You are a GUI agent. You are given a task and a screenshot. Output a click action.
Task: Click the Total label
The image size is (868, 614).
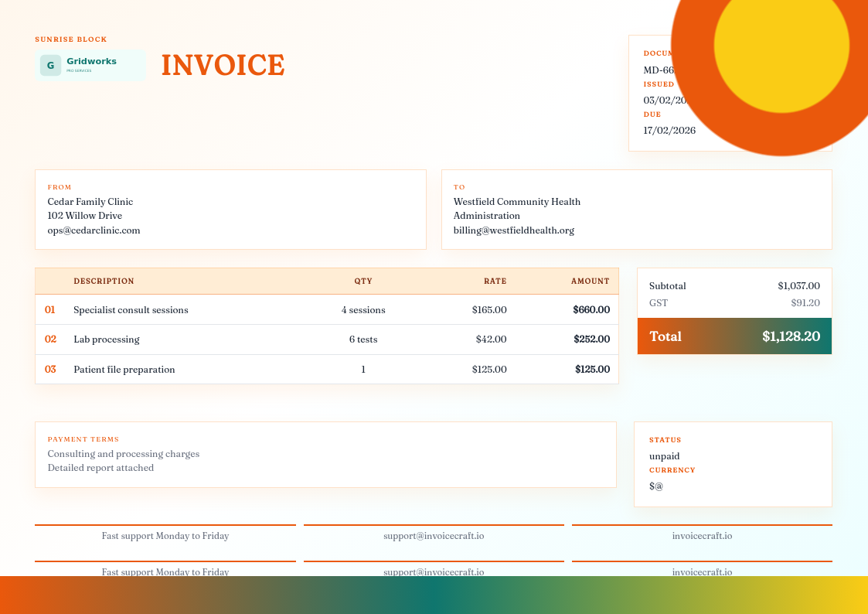665,336
